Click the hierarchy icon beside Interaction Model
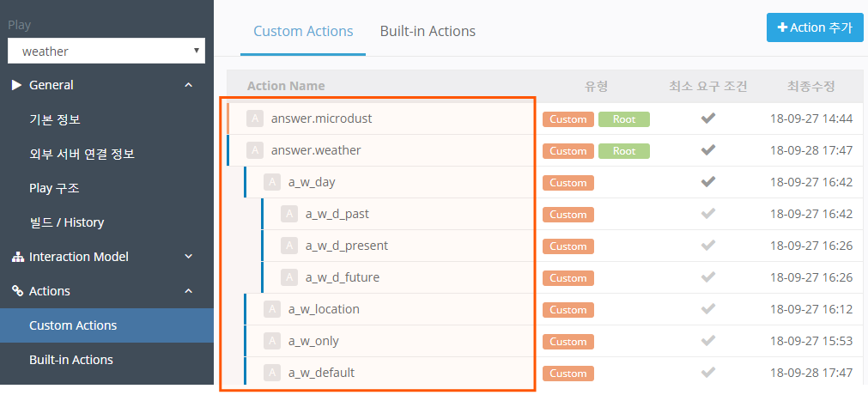The image size is (868, 395). point(17,257)
